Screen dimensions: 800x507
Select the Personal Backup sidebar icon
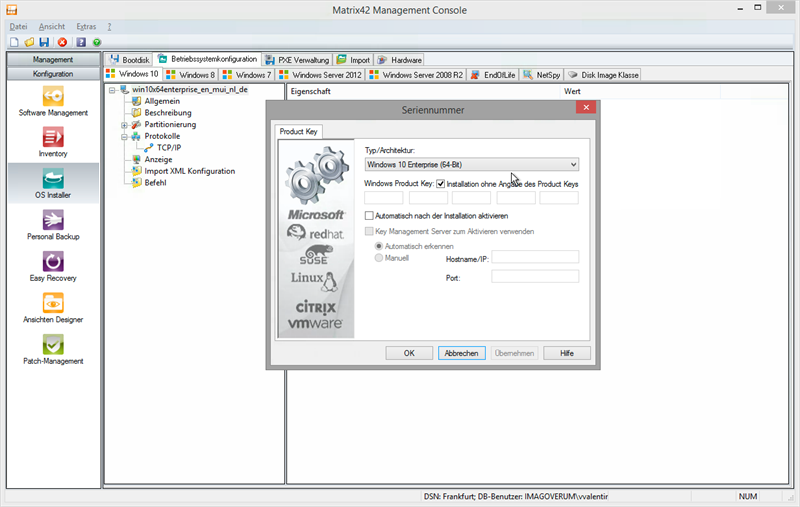click(x=53, y=220)
